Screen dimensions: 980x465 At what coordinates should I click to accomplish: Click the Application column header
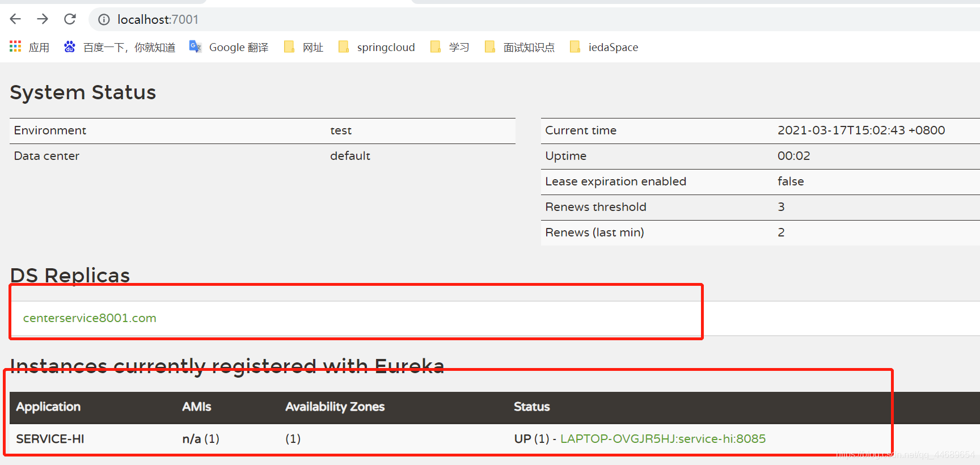48,407
